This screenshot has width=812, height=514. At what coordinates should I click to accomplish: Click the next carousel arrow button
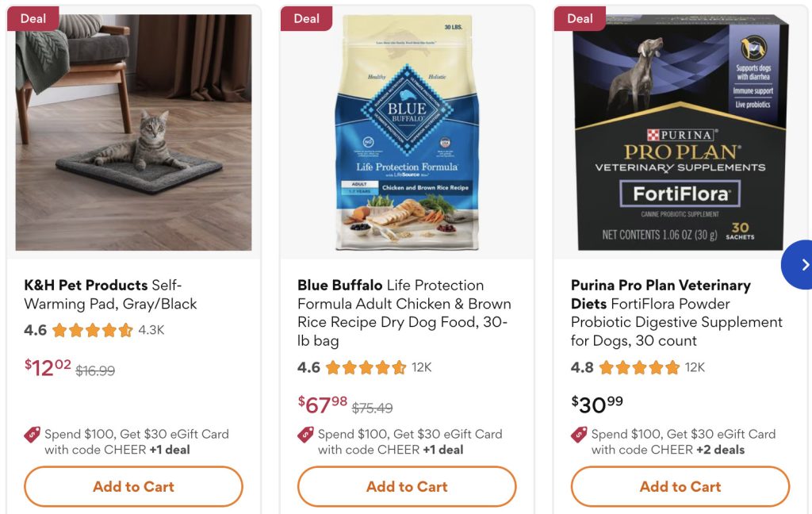click(x=801, y=264)
